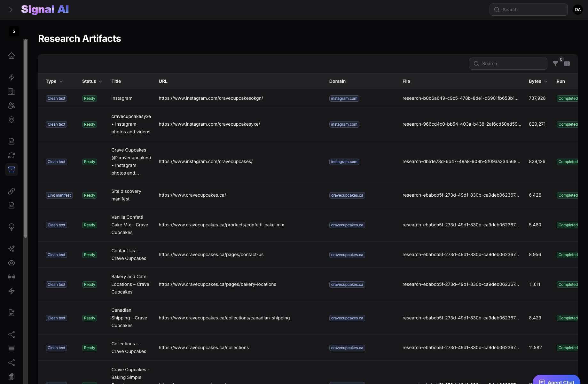The height and width of the screenshot is (384, 588).
Task: Open the stacked horizontal lines list icon
Action: point(12,349)
